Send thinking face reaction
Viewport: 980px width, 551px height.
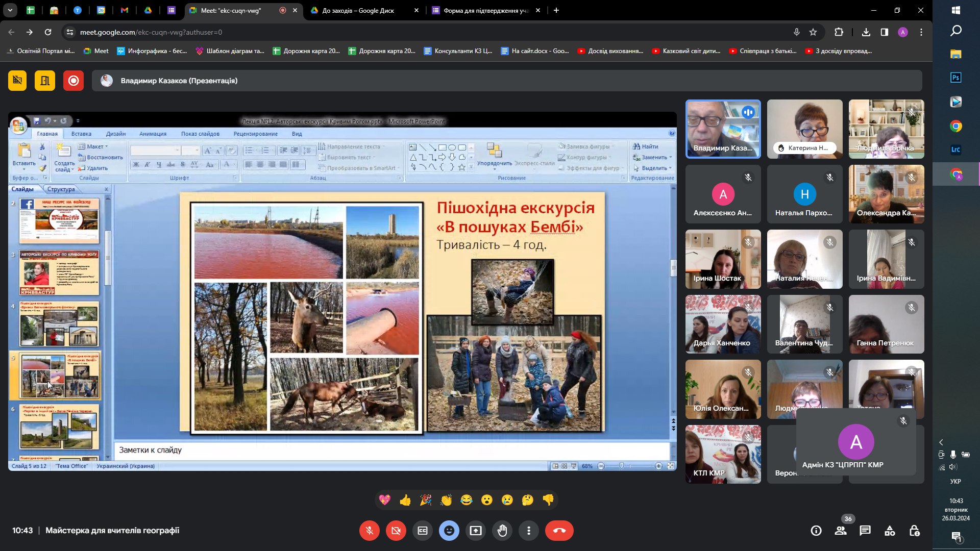(528, 500)
